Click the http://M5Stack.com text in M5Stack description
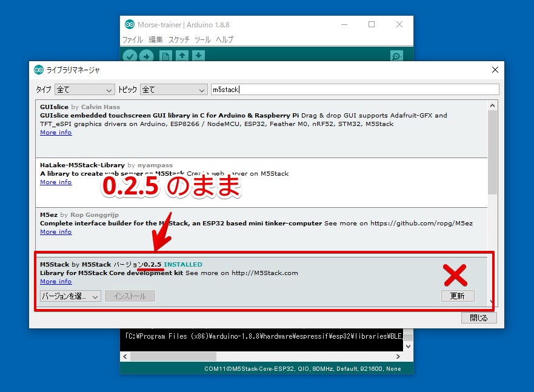 tap(265, 273)
